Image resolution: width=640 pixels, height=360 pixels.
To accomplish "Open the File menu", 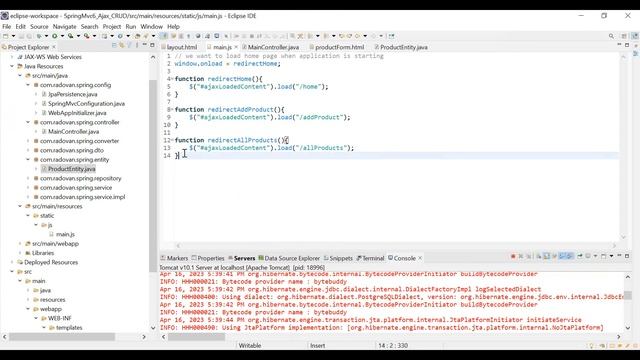I will tap(7, 27).
